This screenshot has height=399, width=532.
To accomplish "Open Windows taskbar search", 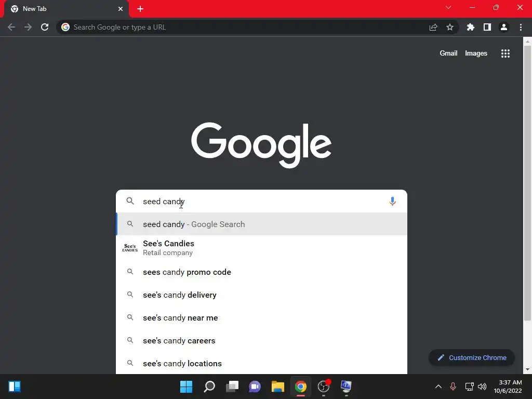I will (209, 387).
